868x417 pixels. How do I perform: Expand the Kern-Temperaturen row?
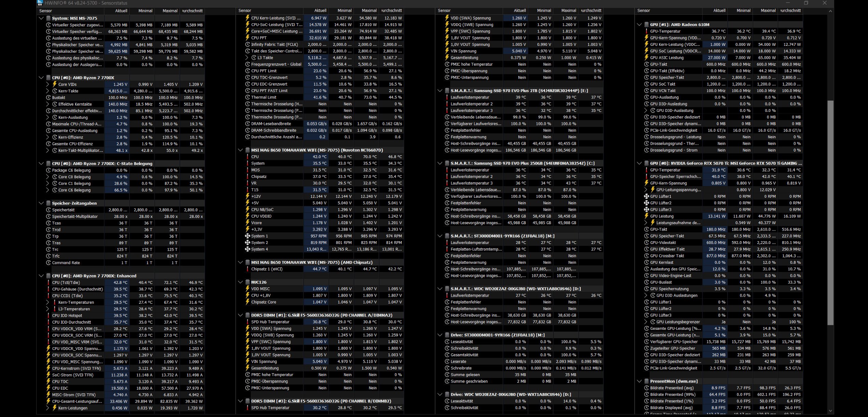click(48, 302)
